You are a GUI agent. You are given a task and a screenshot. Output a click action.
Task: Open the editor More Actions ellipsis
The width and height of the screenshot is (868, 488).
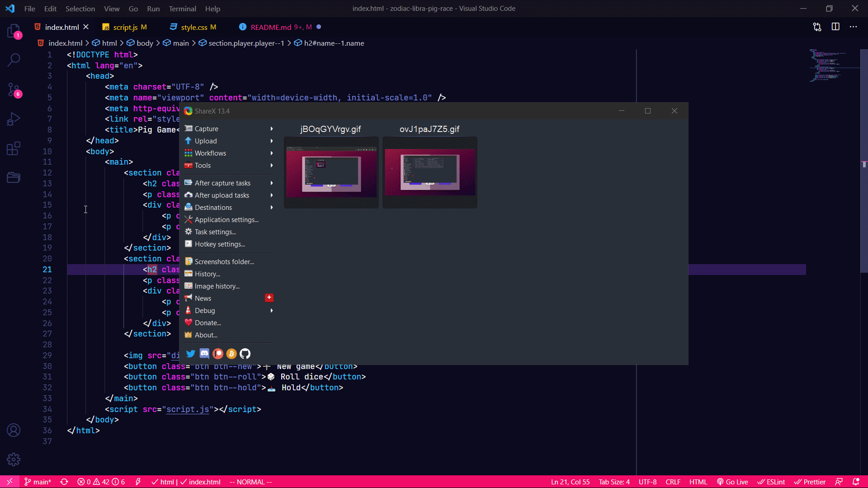click(x=853, y=27)
